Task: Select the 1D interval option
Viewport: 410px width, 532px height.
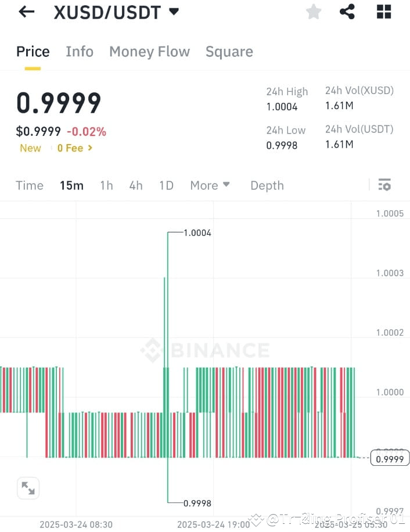Action: coord(166,185)
